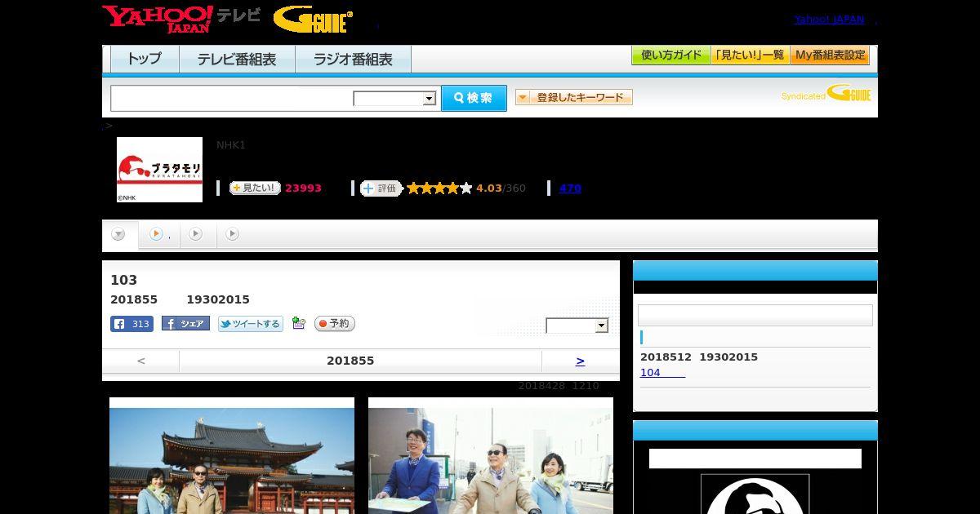Viewport: 980px width, 514px height.
Task: Click the NHK1 channel label
Action: click(x=231, y=145)
